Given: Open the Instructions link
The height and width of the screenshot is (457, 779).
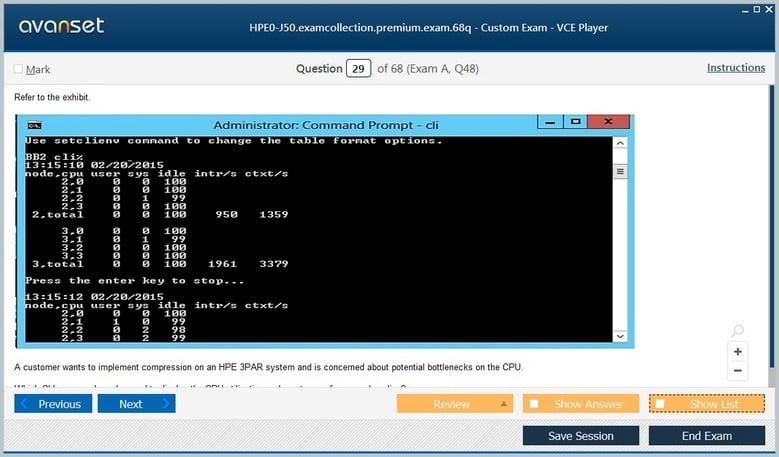Looking at the screenshot, I should [736, 68].
